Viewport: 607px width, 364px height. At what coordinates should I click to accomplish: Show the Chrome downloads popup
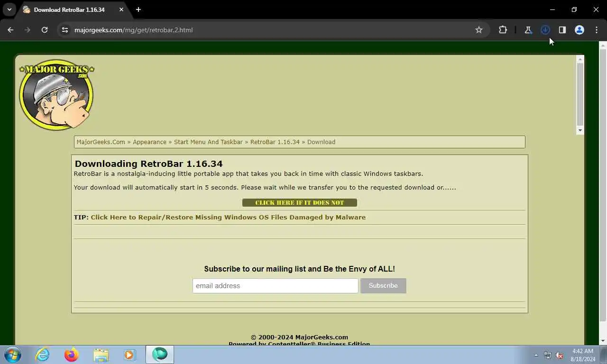click(x=545, y=30)
